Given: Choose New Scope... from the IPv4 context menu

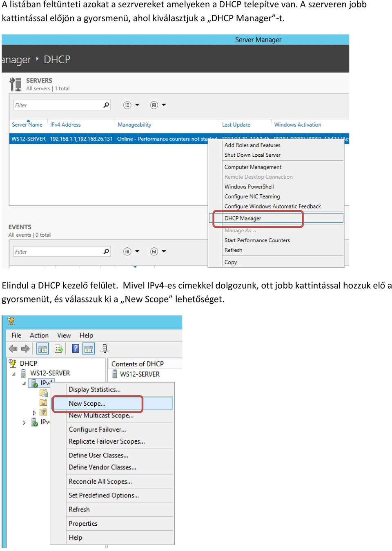Looking at the screenshot, I should (113, 403).
